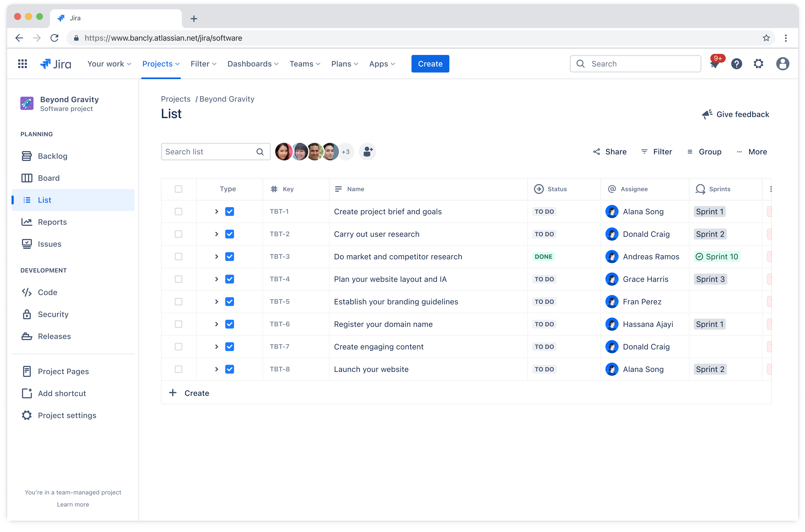Click the More options ellipsis icon

pos(740,151)
